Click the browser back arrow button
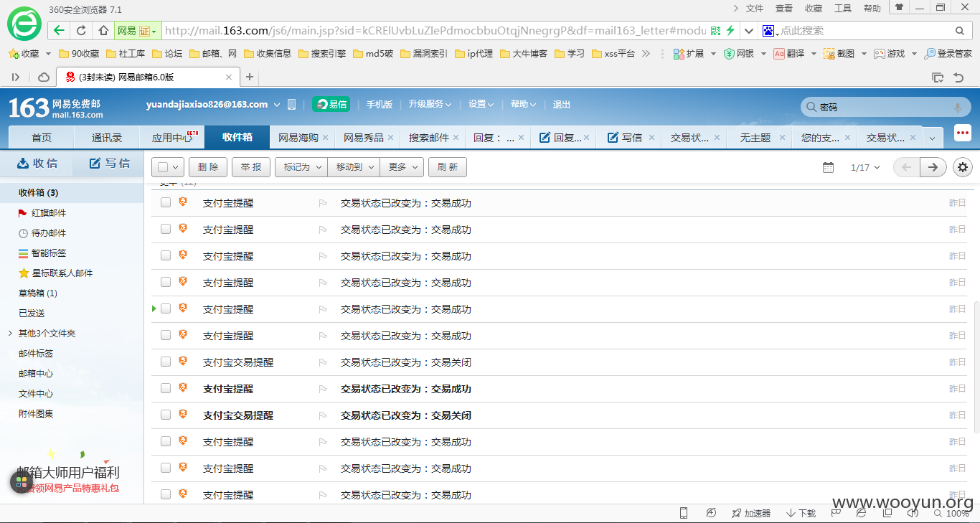This screenshot has height=523, width=980. [x=59, y=30]
